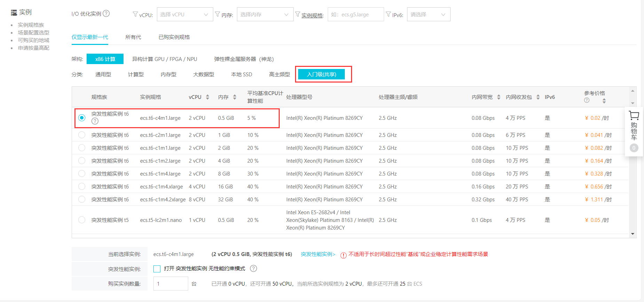Image resolution: width=644 pixels, height=302 pixels.
Task: Switch to 所有代 tab
Action: coord(133,37)
